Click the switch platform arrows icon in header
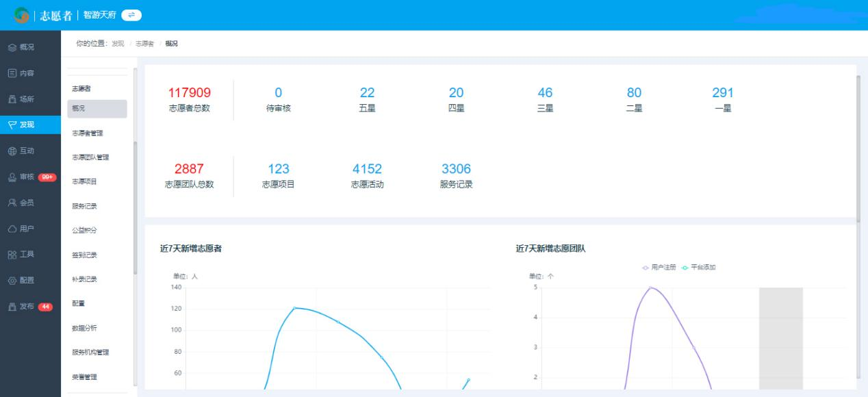 point(131,15)
